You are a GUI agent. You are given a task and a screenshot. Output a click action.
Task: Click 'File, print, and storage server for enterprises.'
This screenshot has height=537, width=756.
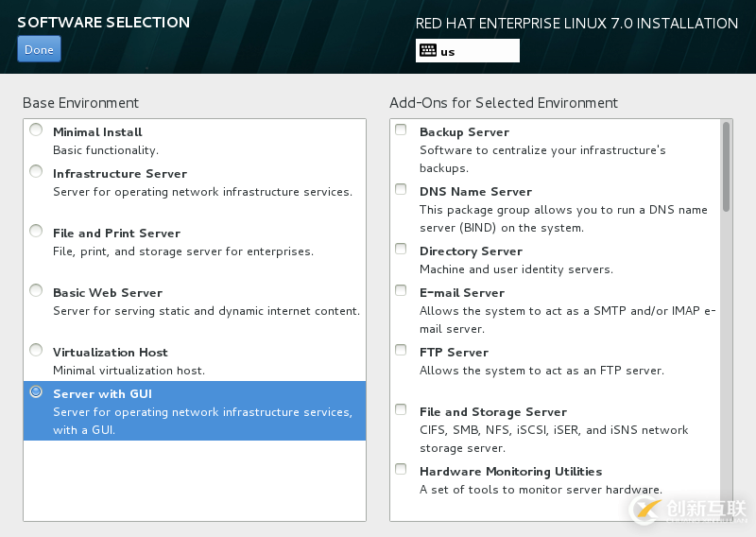point(183,251)
